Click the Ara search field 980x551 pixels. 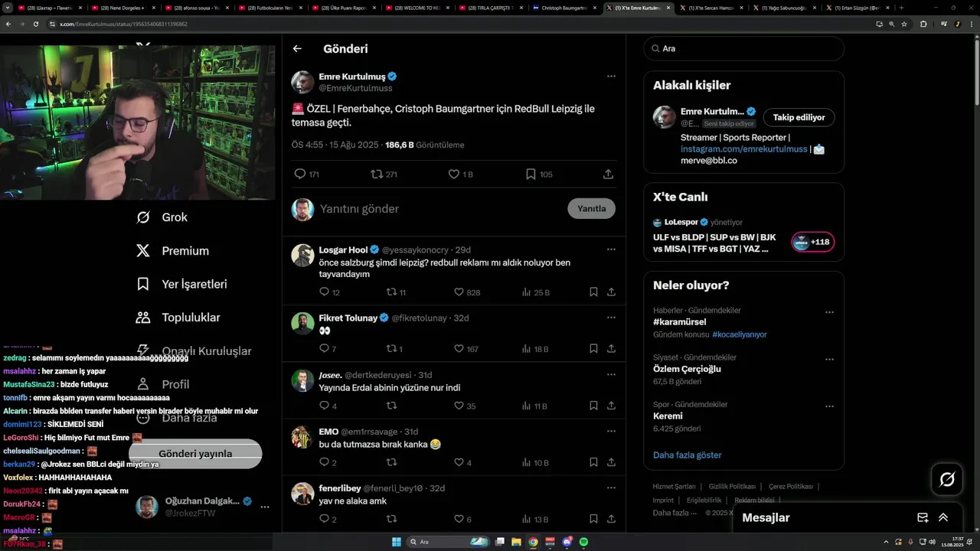pyautogui.click(x=744, y=48)
